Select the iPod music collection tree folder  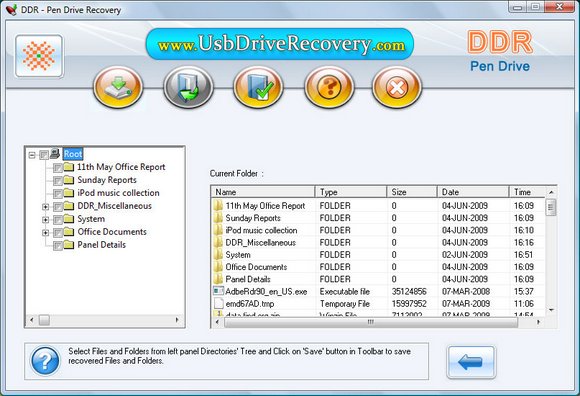[118, 193]
